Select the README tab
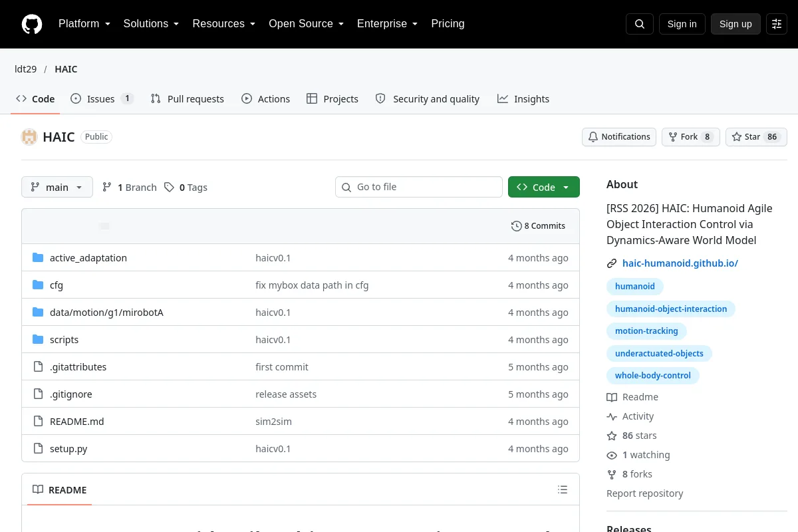The height and width of the screenshot is (532, 798). point(60,490)
